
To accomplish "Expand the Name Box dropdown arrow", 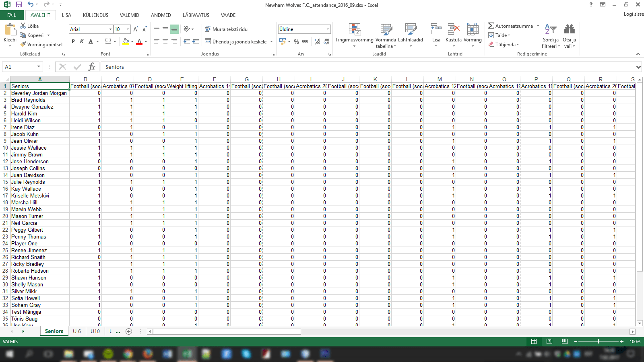I will click(39, 67).
